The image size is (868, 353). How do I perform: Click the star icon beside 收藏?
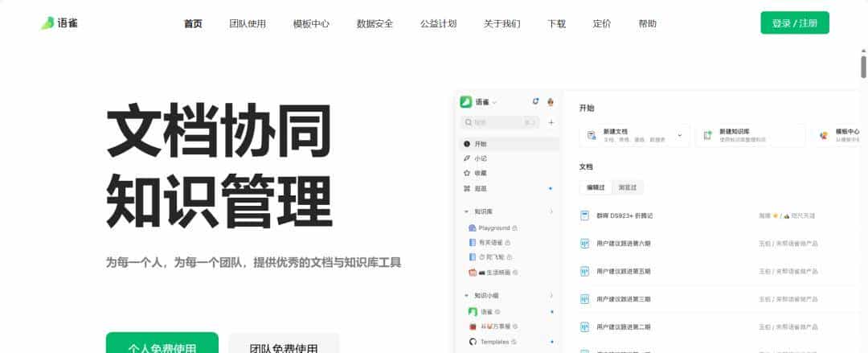tap(467, 173)
